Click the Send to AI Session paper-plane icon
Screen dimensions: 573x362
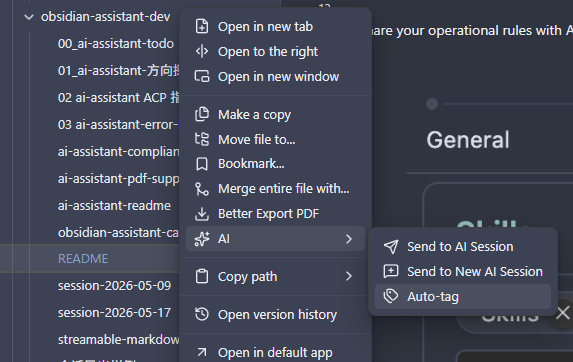coord(391,247)
